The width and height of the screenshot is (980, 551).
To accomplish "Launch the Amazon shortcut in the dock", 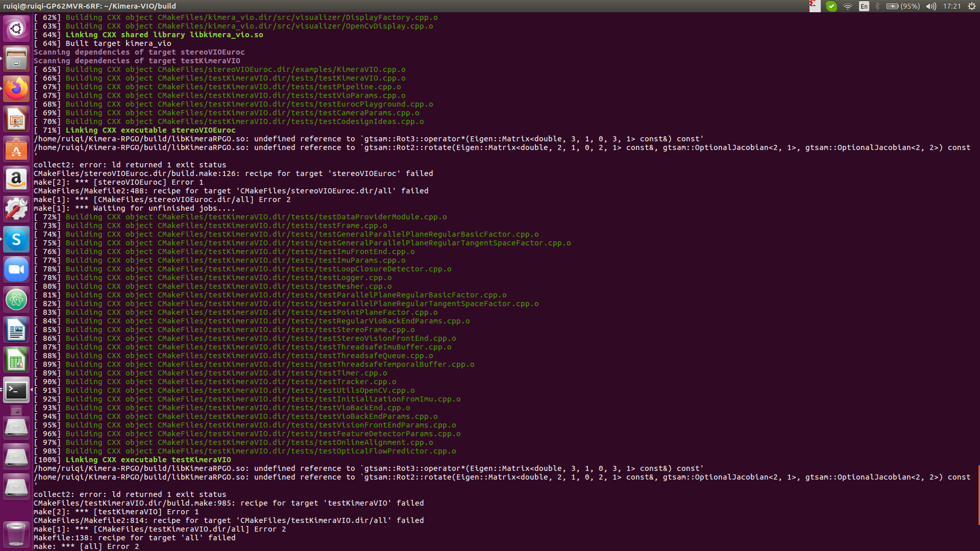I will pyautogui.click(x=16, y=180).
